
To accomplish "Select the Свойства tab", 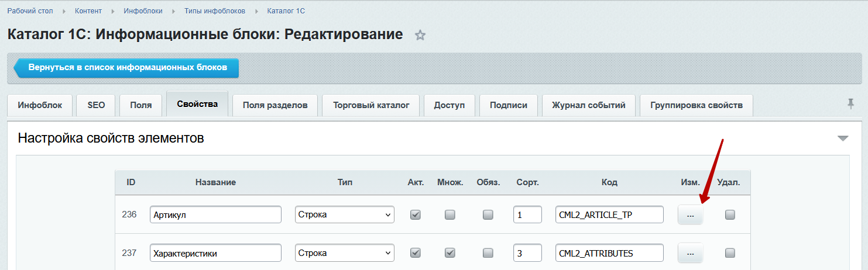I will click(197, 104).
